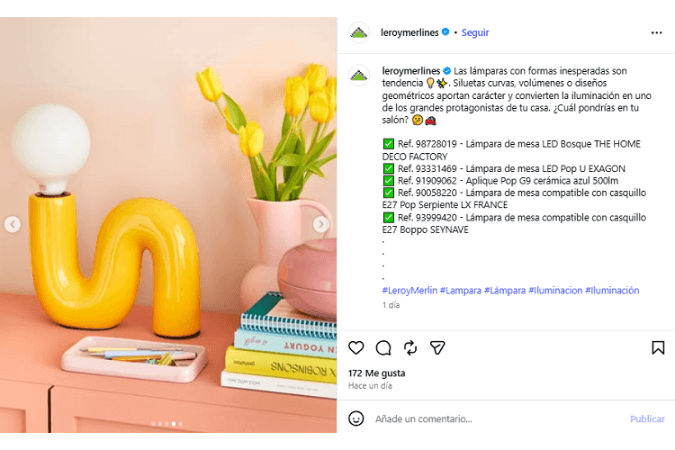
Task: Open comments via speech bubble icon
Action: (383, 348)
